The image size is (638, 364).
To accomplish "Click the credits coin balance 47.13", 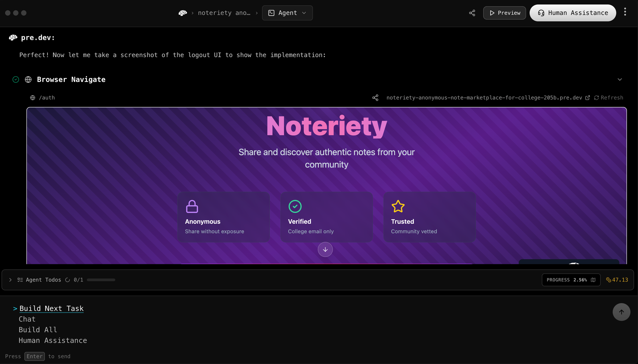I will 617,280.
